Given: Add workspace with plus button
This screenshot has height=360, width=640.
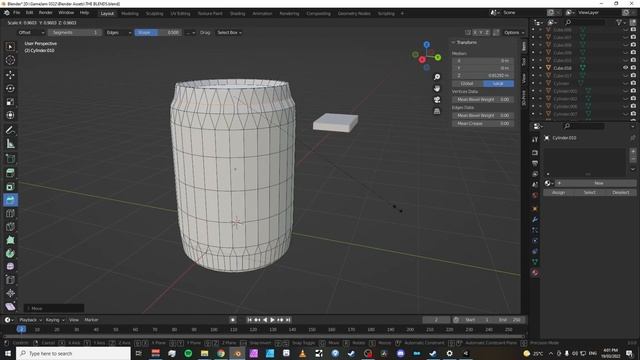Looking at the screenshot, I should click(x=402, y=13).
